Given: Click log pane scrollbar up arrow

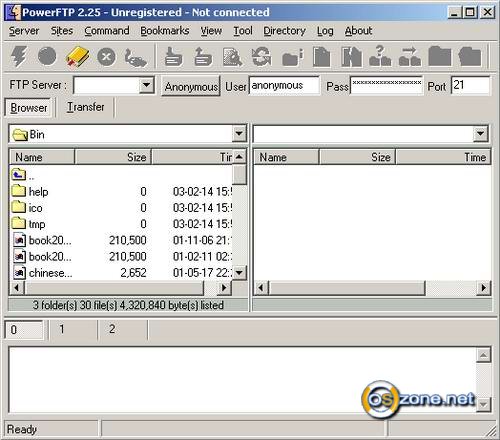Looking at the screenshot, I should point(483,355).
